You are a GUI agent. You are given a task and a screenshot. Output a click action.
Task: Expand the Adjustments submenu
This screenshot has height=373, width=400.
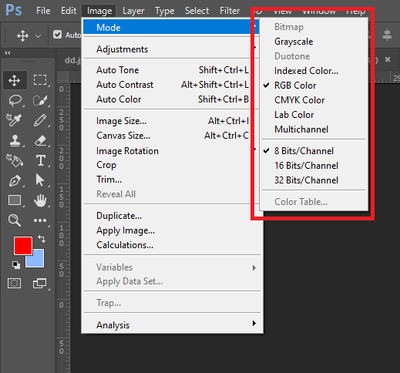coord(172,49)
